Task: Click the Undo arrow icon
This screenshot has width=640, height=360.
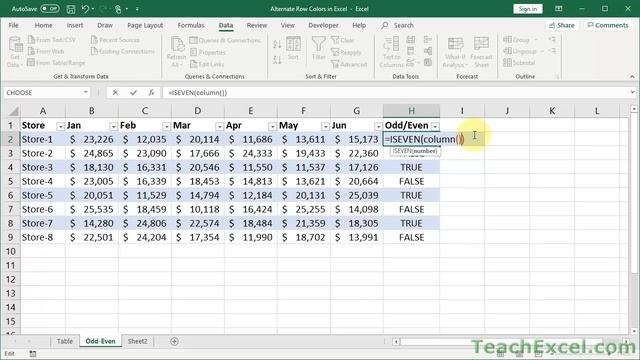Action: (85, 9)
